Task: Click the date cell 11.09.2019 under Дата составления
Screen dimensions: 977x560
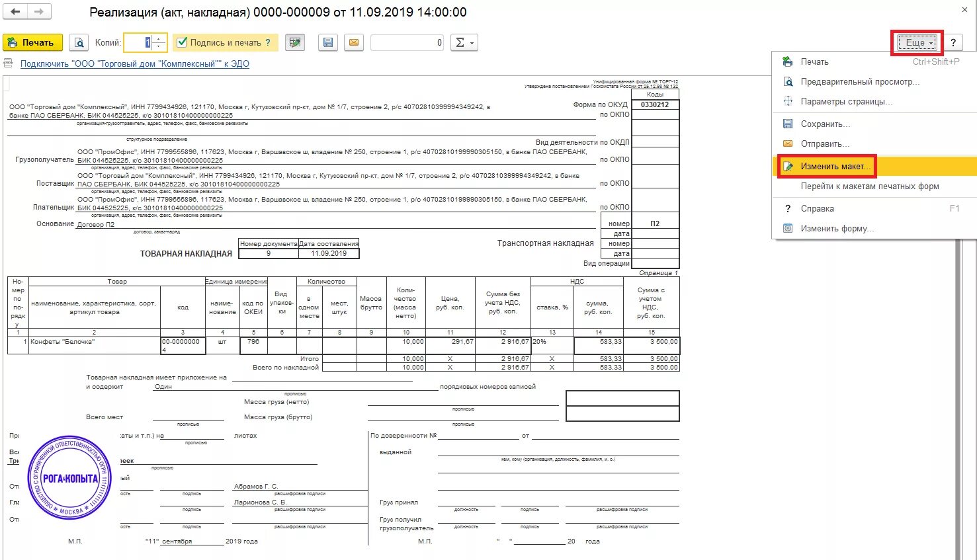Action: click(x=329, y=253)
